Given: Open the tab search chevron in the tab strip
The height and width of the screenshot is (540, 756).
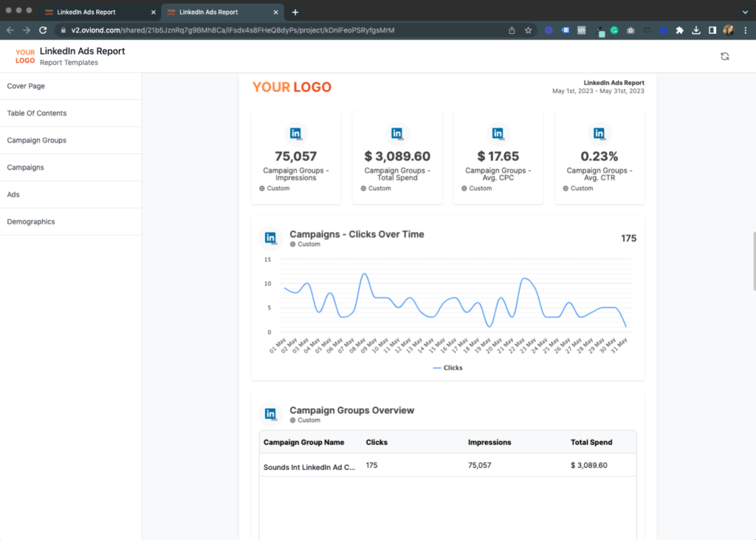Looking at the screenshot, I should [x=746, y=12].
